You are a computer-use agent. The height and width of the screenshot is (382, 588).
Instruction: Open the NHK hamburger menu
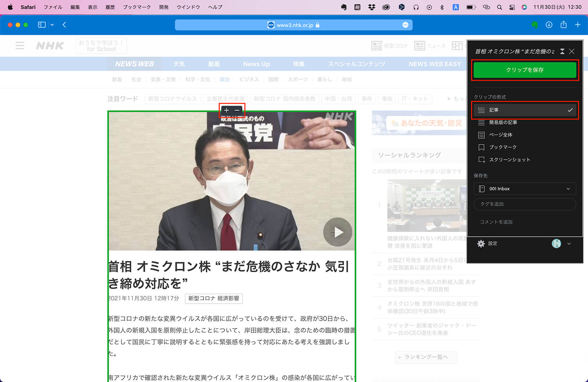(x=20, y=45)
